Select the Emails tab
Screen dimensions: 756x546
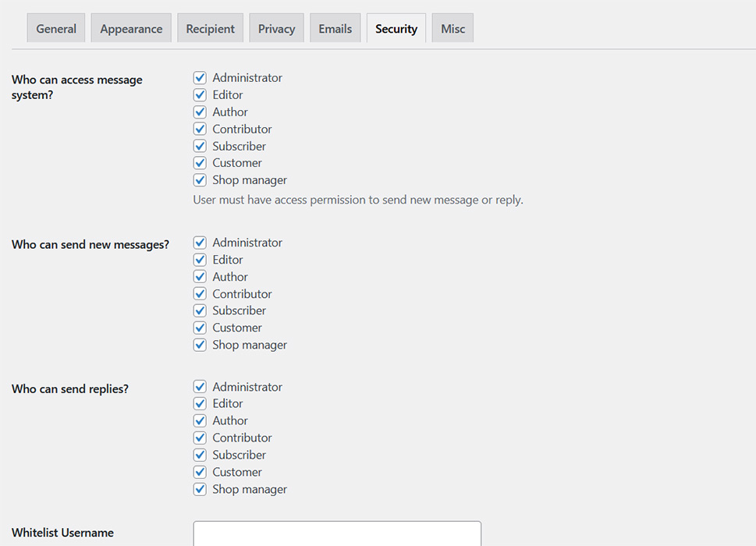tap(335, 28)
